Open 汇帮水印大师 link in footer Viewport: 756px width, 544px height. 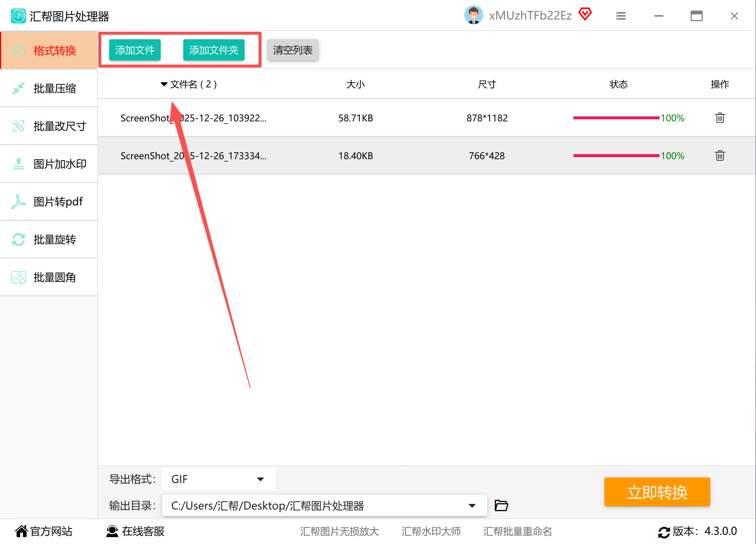tap(431, 531)
